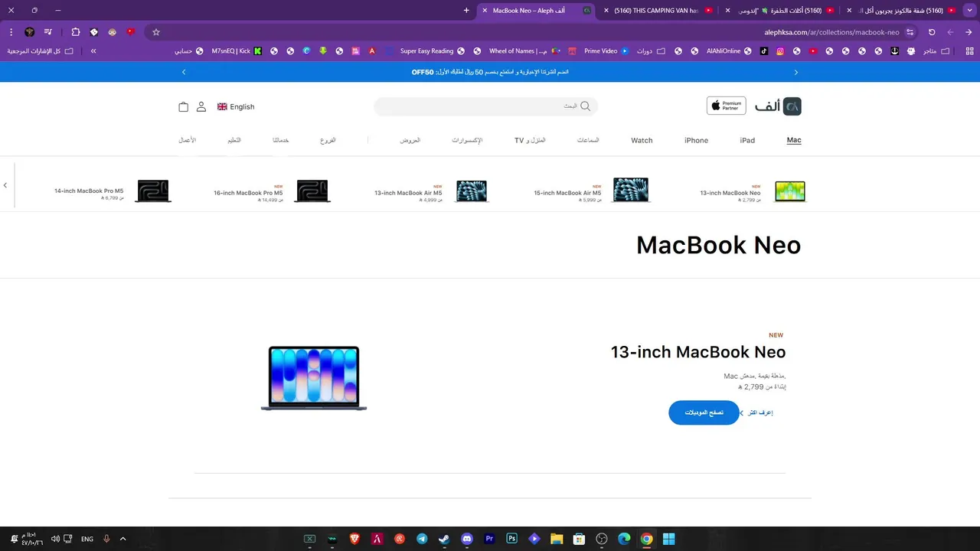Click the Apple Premium Partner badge
This screenshot has height=551, width=980.
726,106
